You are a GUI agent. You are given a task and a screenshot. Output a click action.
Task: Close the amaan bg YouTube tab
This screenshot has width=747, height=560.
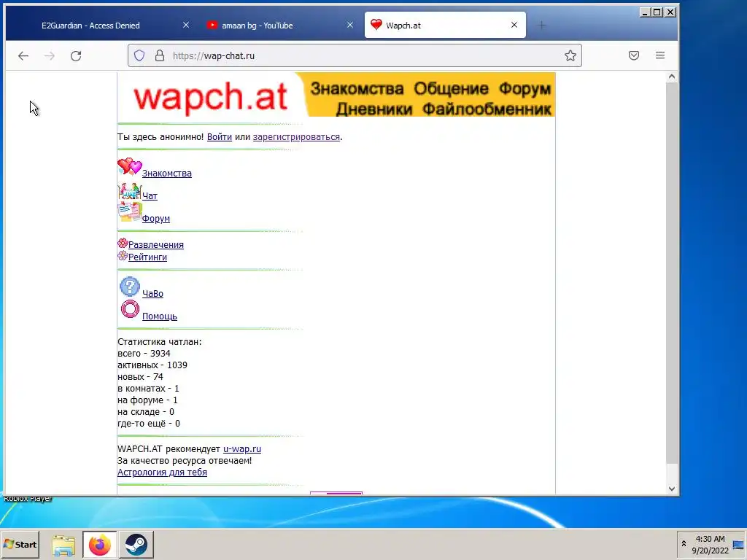coord(350,25)
